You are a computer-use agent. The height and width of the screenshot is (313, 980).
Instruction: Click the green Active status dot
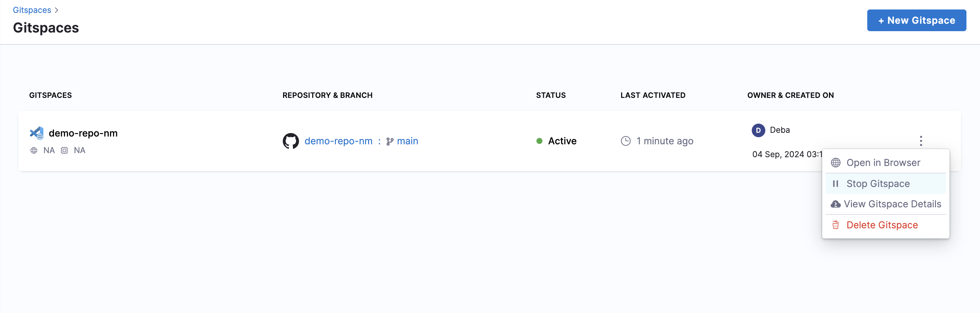[x=539, y=141]
